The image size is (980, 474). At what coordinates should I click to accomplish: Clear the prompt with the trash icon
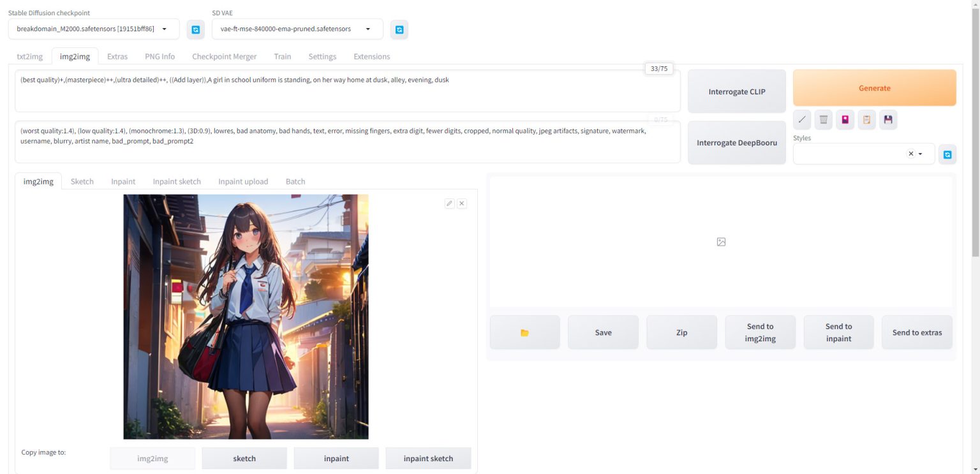(824, 119)
